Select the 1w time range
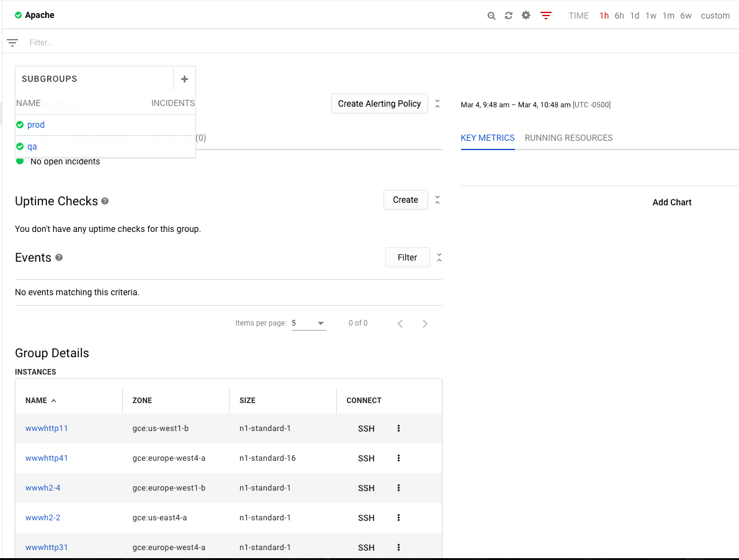Viewport: 739px width, 560px height. 651,16
